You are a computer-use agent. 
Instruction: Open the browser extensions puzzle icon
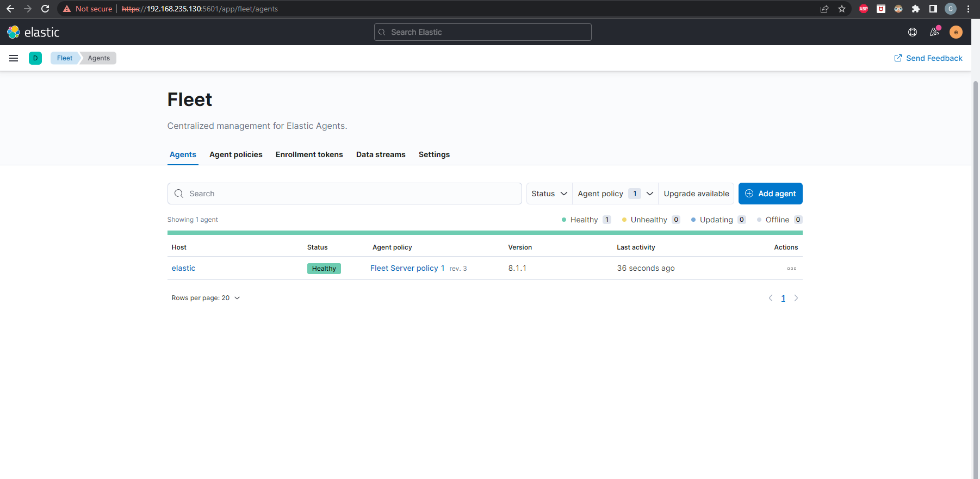pos(916,9)
